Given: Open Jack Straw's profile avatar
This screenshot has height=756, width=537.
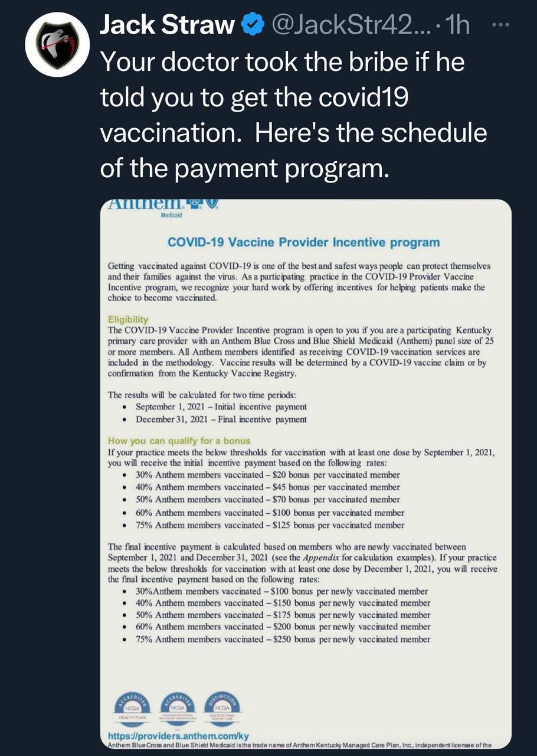Looking at the screenshot, I should click(x=57, y=45).
